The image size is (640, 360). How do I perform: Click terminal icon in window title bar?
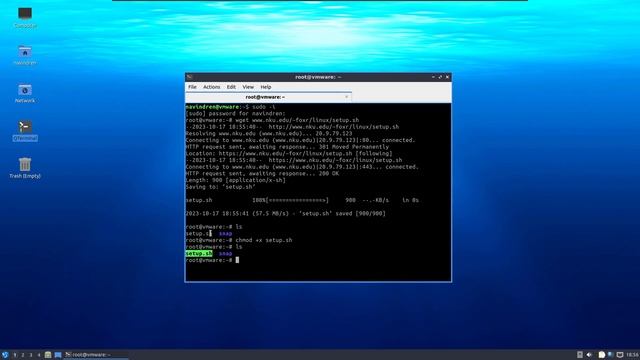coord(190,77)
